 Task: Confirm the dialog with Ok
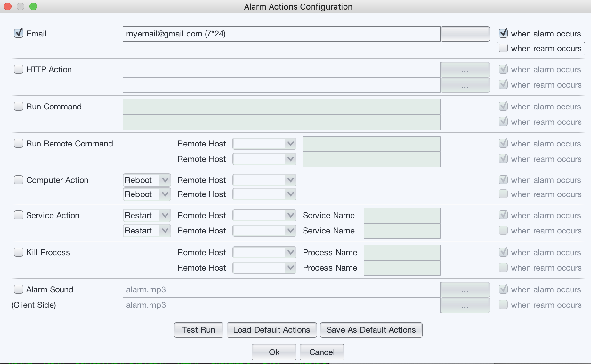pos(274,352)
